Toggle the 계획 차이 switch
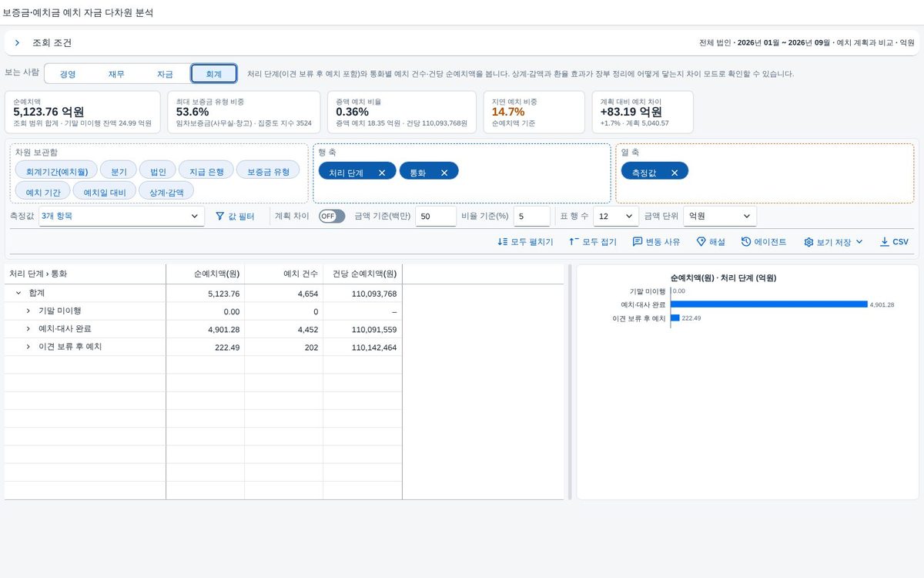 click(x=332, y=217)
